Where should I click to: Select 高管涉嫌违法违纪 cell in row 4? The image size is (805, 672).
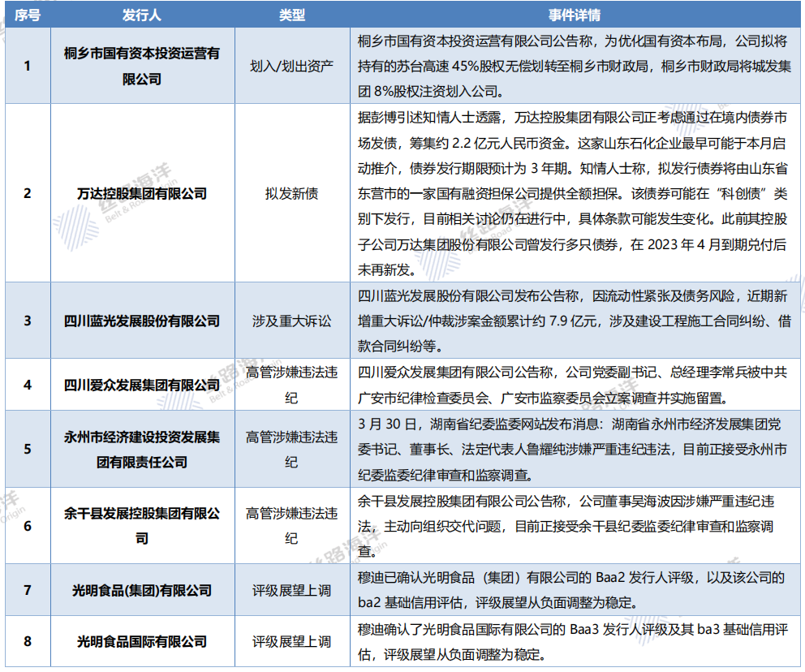(x=291, y=385)
